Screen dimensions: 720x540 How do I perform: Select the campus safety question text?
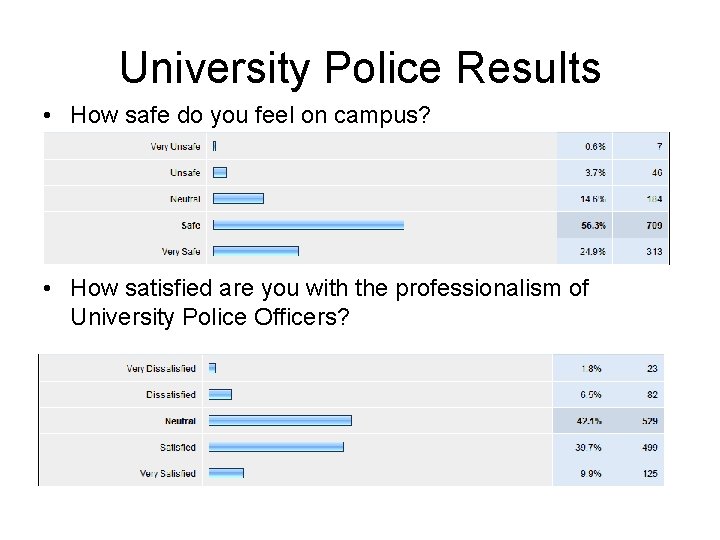click(250, 116)
